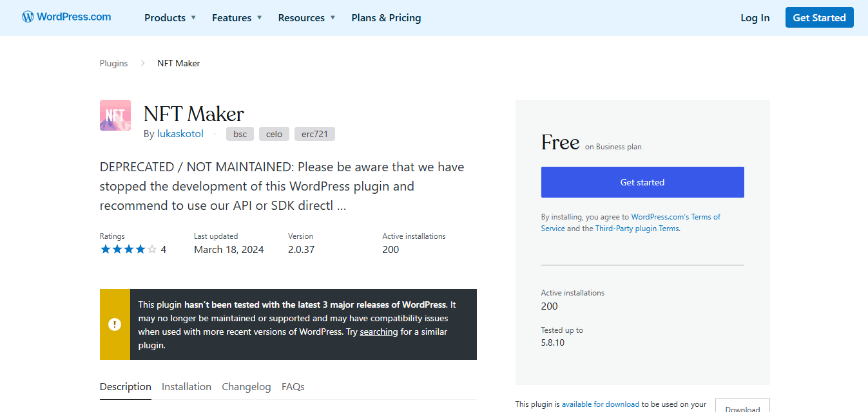Click the yellow warning exclamation icon
This screenshot has height=412, width=868.
click(115, 324)
